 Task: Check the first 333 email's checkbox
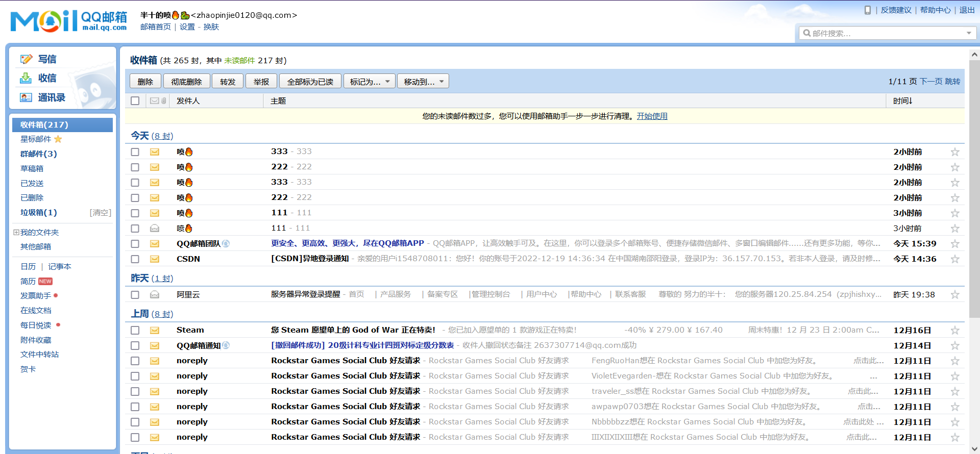135,152
